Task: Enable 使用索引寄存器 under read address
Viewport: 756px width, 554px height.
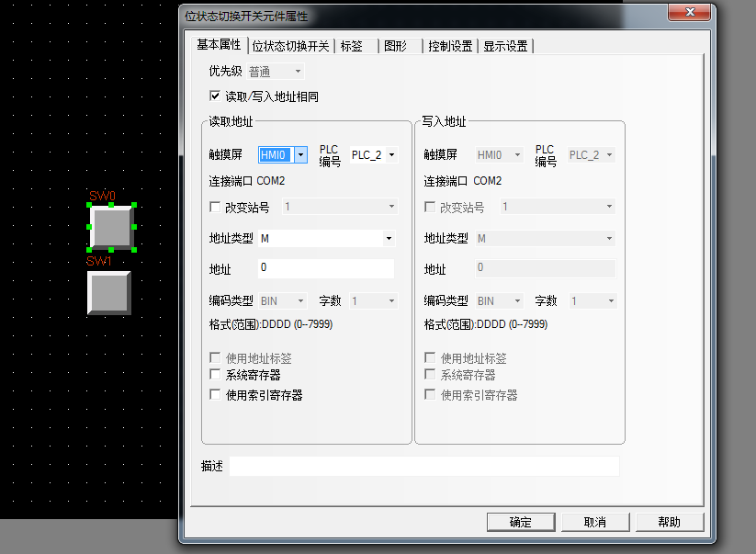Action: point(216,395)
